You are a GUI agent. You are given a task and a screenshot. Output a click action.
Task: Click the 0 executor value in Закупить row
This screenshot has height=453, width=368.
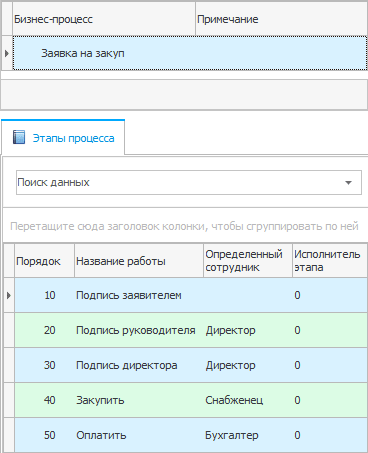(330, 400)
